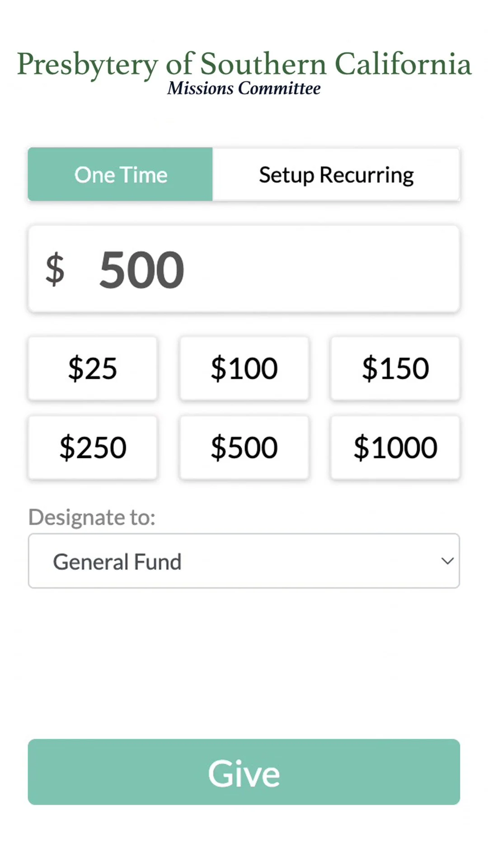Tap the $500 preset button
The image size is (488, 868).
tap(244, 448)
